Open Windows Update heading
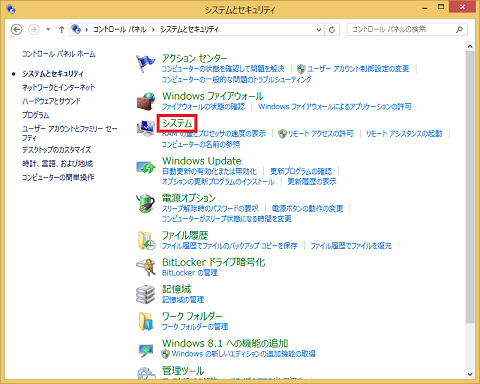Screen dimensions: 480x384 pyautogui.click(x=202, y=161)
